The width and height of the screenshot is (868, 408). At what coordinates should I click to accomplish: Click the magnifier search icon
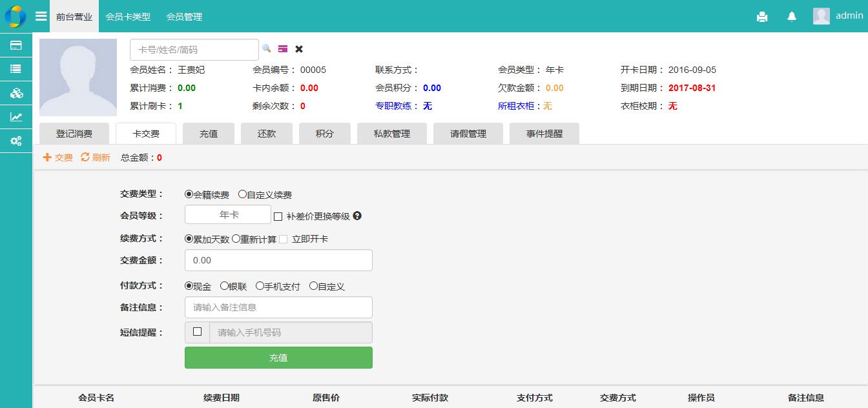266,48
